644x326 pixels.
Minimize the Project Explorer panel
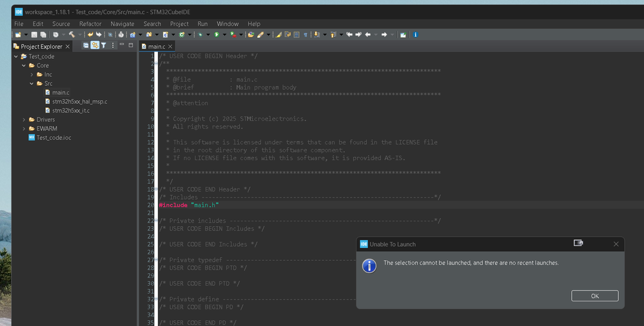pos(122,45)
